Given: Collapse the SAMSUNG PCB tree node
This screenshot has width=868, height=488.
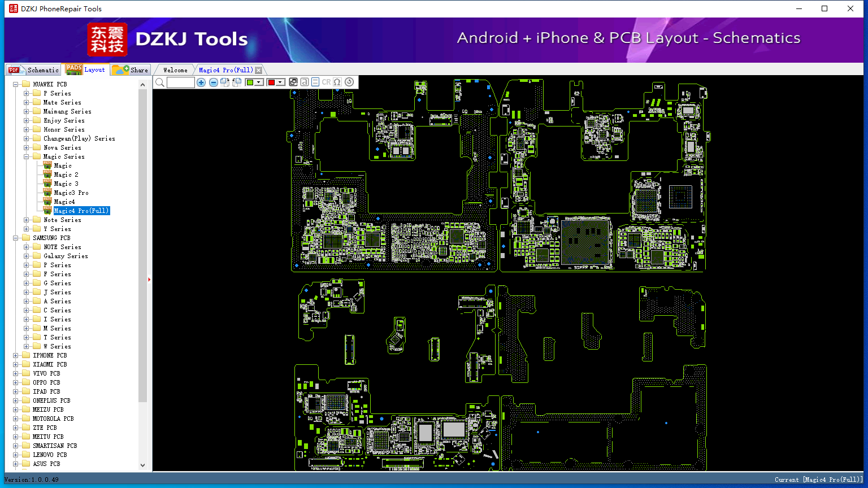Looking at the screenshot, I should click(16, 238).
